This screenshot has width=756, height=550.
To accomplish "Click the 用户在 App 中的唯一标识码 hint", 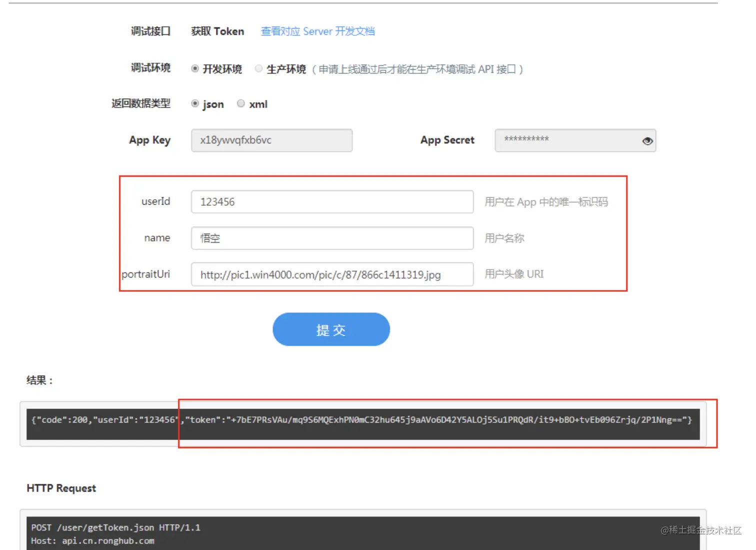I will click(546, 202).
